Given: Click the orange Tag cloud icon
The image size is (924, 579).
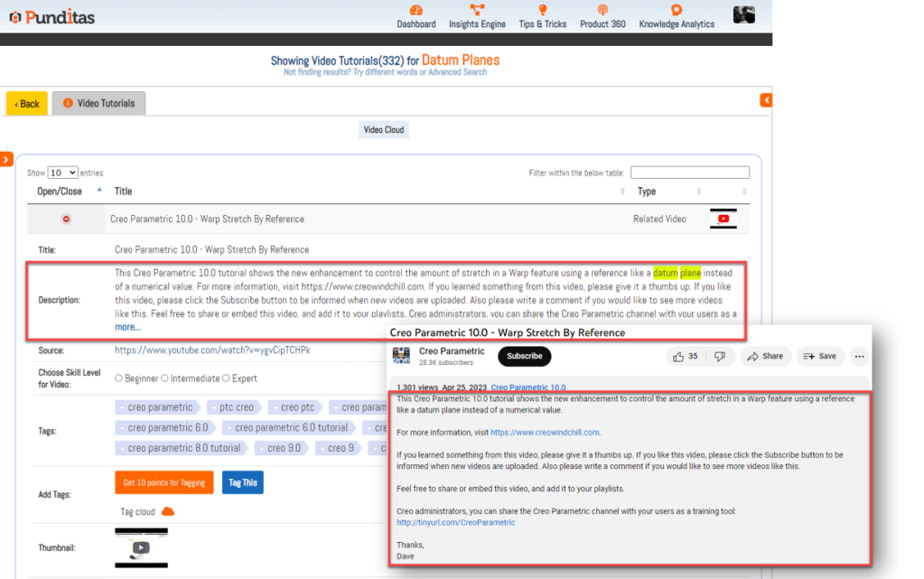Looking at the screenshot, I should click(x=167, y=512).
